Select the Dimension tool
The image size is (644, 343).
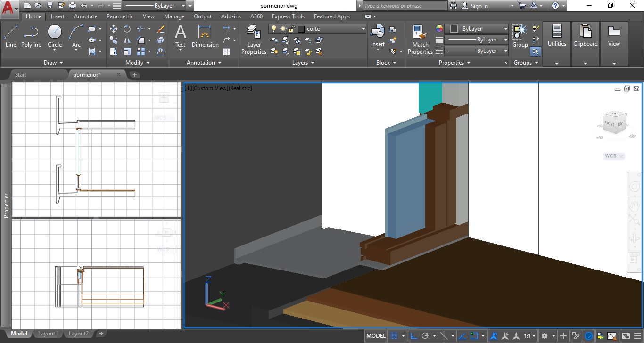pyautogui.click(x=205, y=36)
